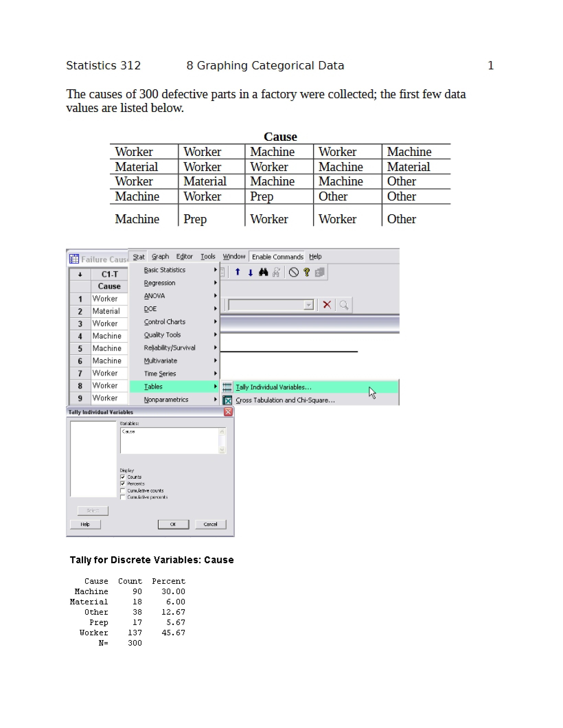Click the magnifier icon beside red X

pyautogui.click(x=344, y=305)
